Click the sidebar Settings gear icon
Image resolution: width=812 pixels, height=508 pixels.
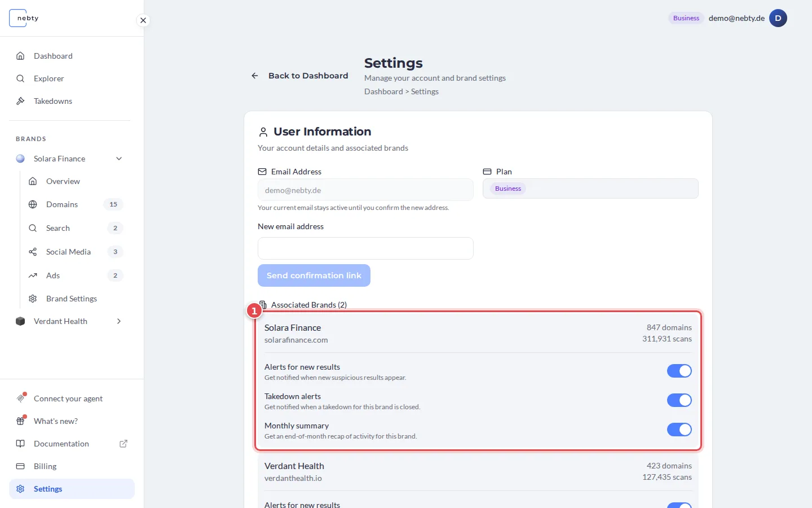click(x=20, y=489)
